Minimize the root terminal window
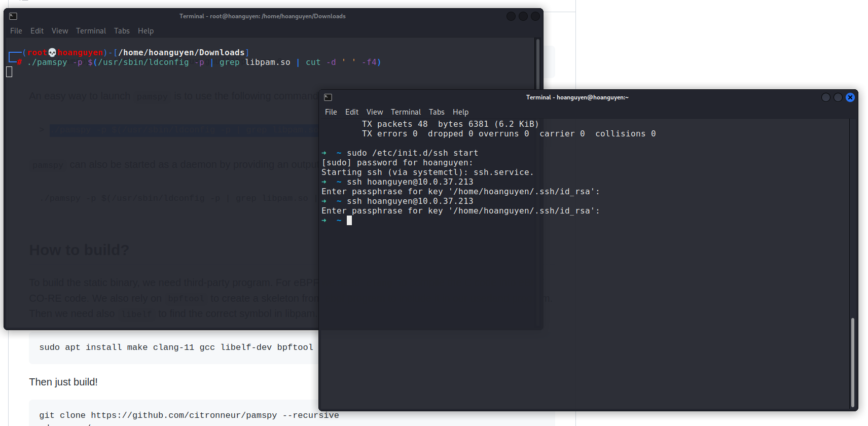Viewport: 868px width, 426px height. click(x=511, y=16)
